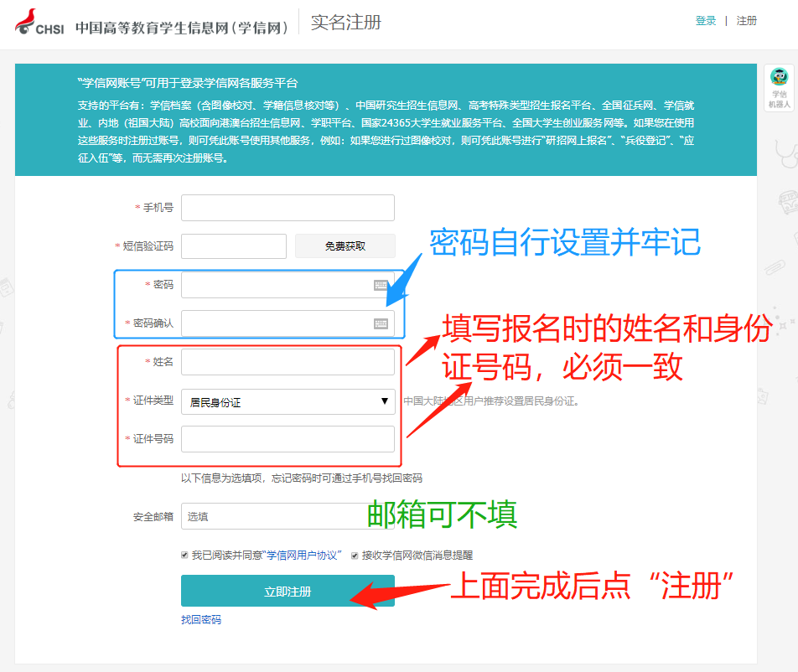Open the 学信网用户协议 link
Viewport: 798px width, 672px height.
(303, 555)
